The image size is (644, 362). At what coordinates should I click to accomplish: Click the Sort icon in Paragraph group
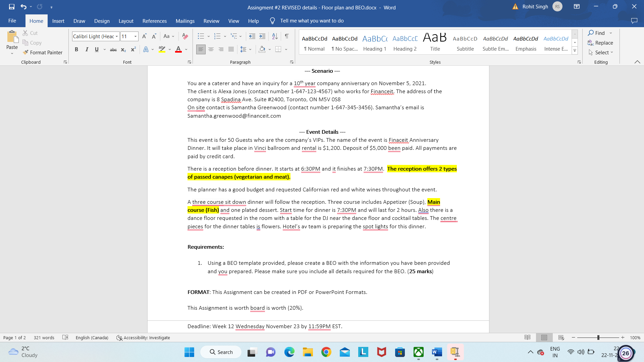coord(275,36)
